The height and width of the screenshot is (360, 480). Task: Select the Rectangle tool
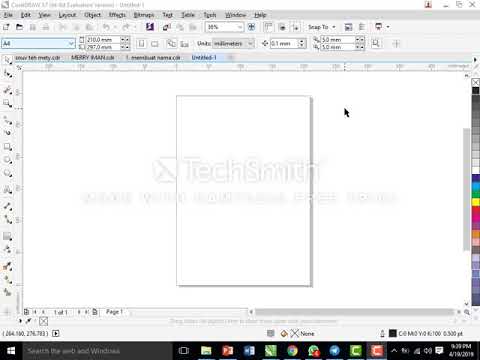[7, 147]
